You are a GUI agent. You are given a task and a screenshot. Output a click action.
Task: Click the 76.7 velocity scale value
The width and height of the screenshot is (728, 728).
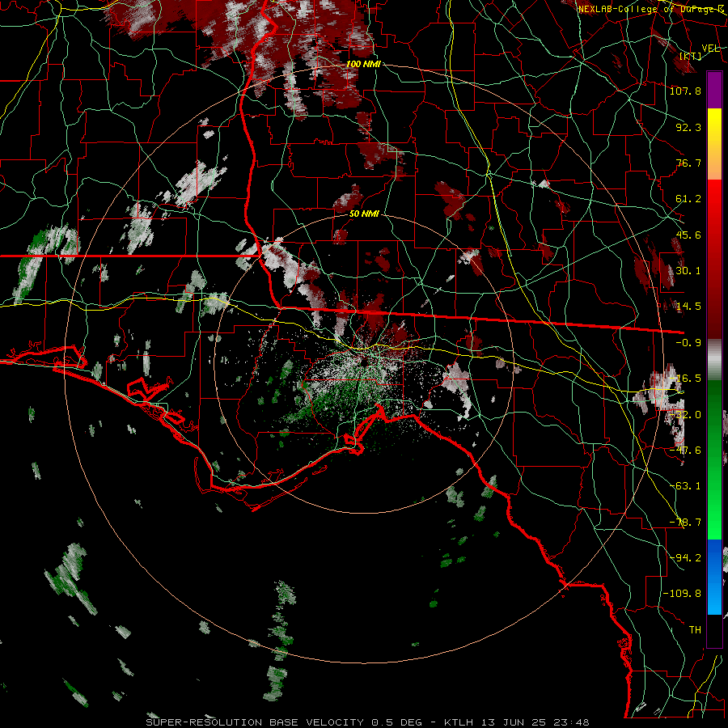(x=688, y=163)
